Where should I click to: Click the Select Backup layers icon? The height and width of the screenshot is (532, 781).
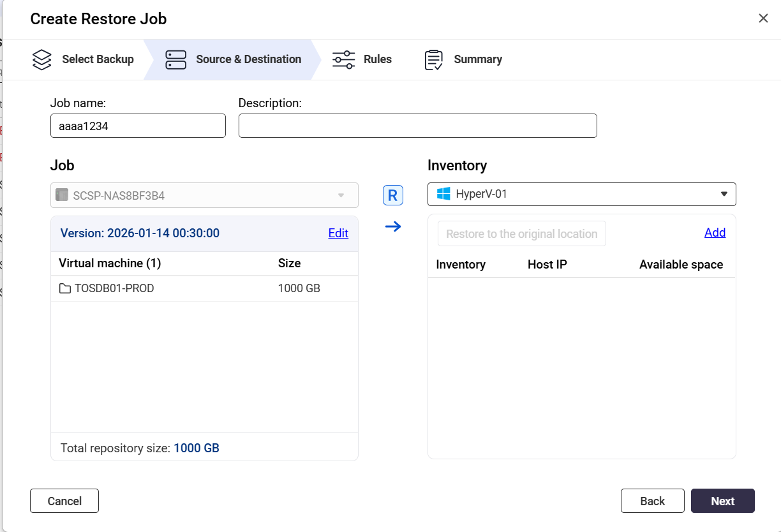coord(42,59)
